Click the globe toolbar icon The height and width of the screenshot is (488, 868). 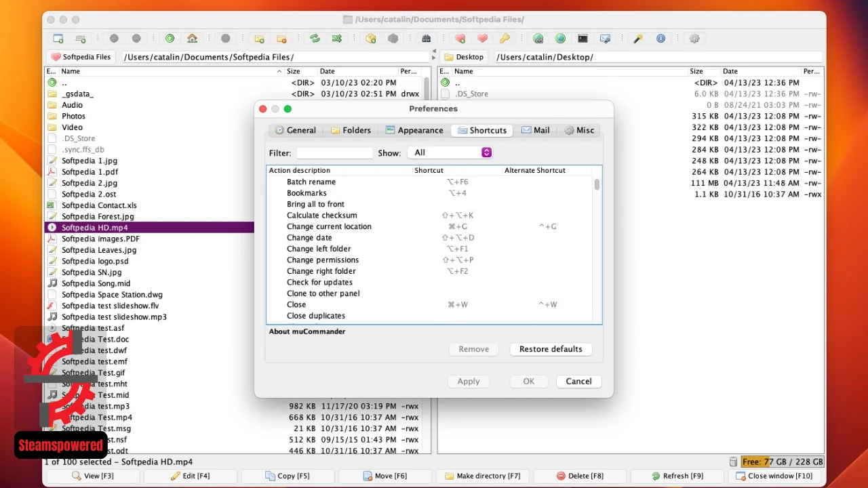[560, 39]
